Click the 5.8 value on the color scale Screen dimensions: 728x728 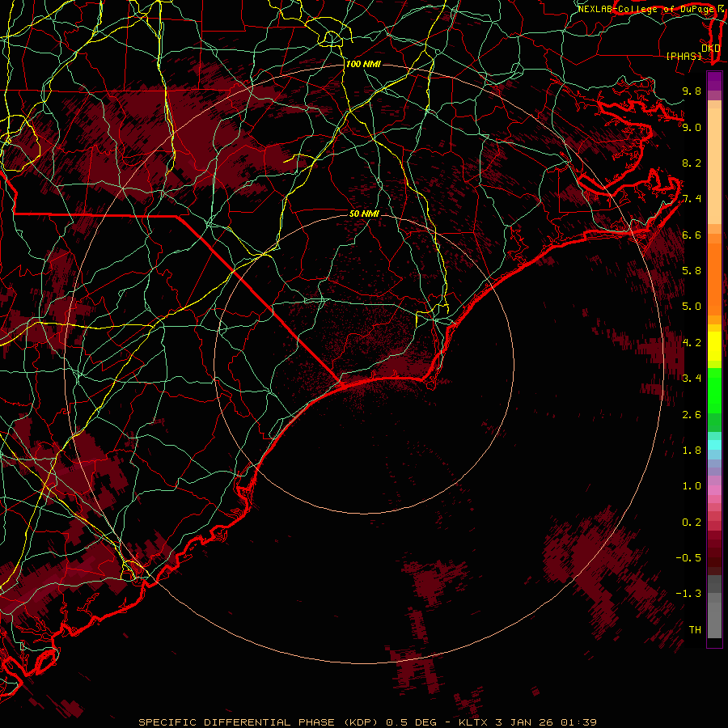pyautogui.click(x=692, y=271)
